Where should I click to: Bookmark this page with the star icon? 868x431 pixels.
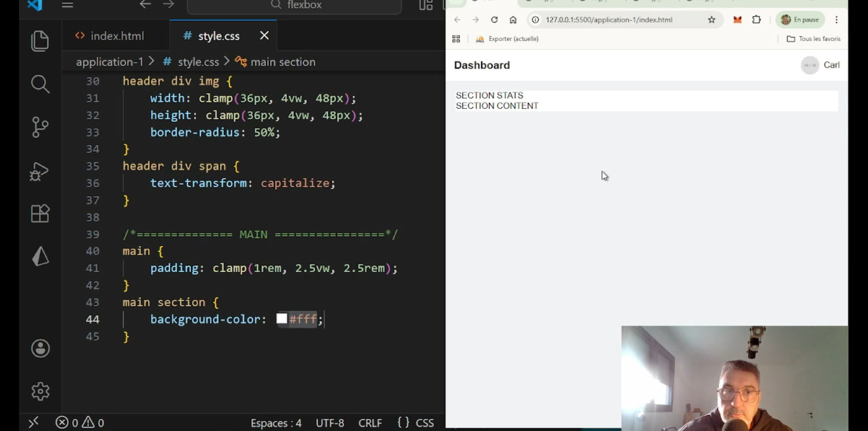click(x=711, y=20)
